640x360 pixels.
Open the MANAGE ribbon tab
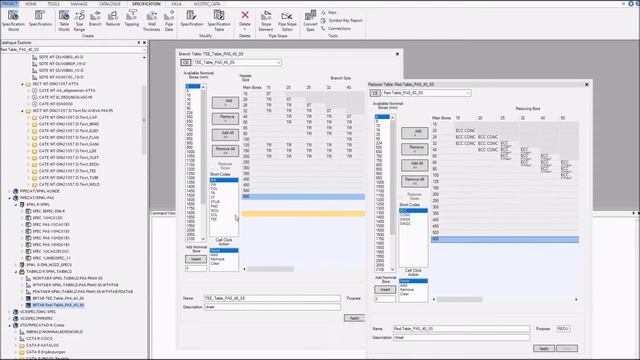(79, 4)
